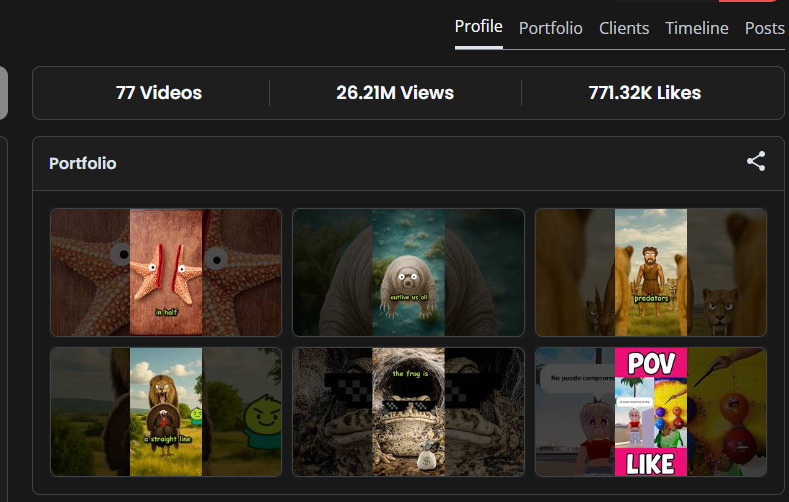The height and width of the screenshot is (502, 789).
Task: Open the lion 'a straight line' video
Action: coord(166,412)
